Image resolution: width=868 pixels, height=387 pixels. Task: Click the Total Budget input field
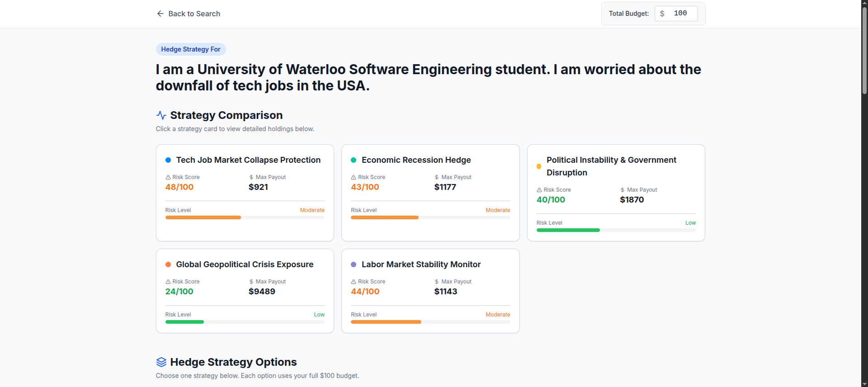(x=680, y=14)
